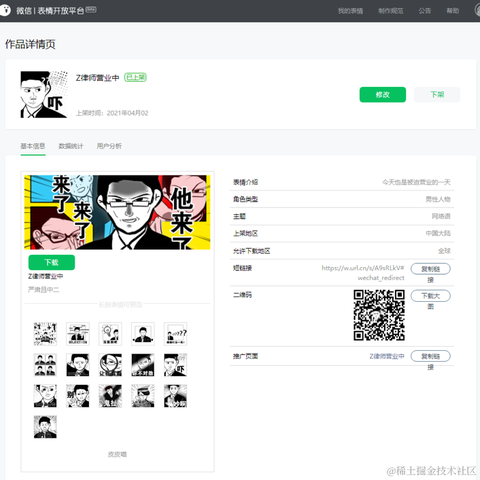The height and width of the screenshot is (480, 480).
Task: Click the green 修改 button
Action: [383, 95]
